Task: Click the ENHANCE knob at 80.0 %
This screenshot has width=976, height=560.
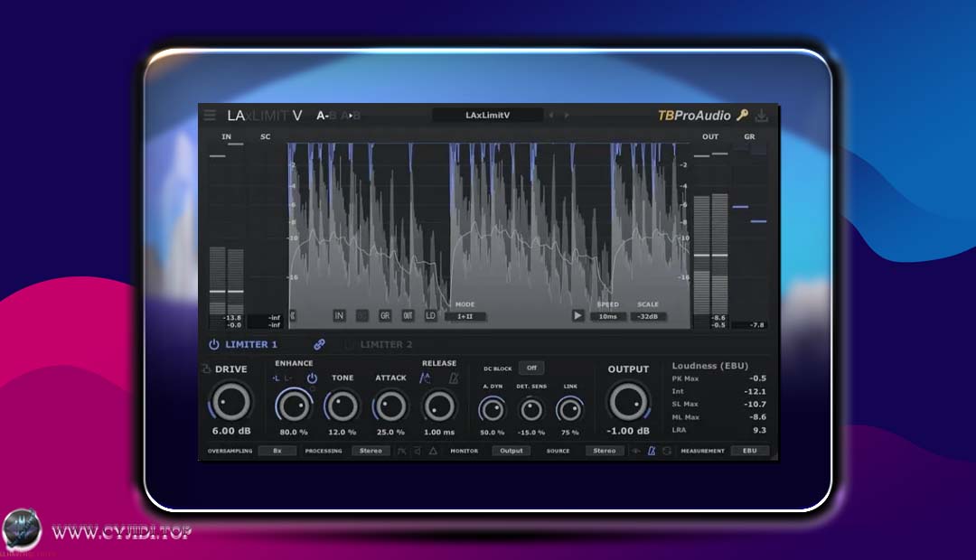Action: click(293, 406)
